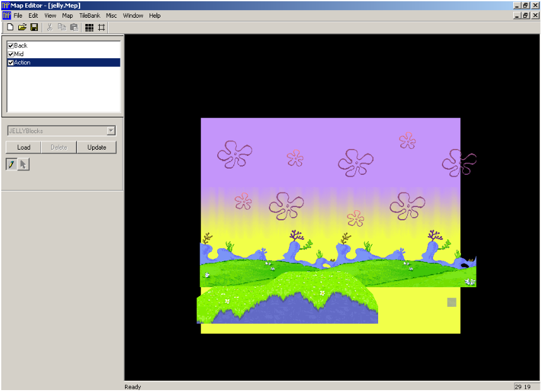
Task: Open the Help menu
Action: tap(155, 16)
